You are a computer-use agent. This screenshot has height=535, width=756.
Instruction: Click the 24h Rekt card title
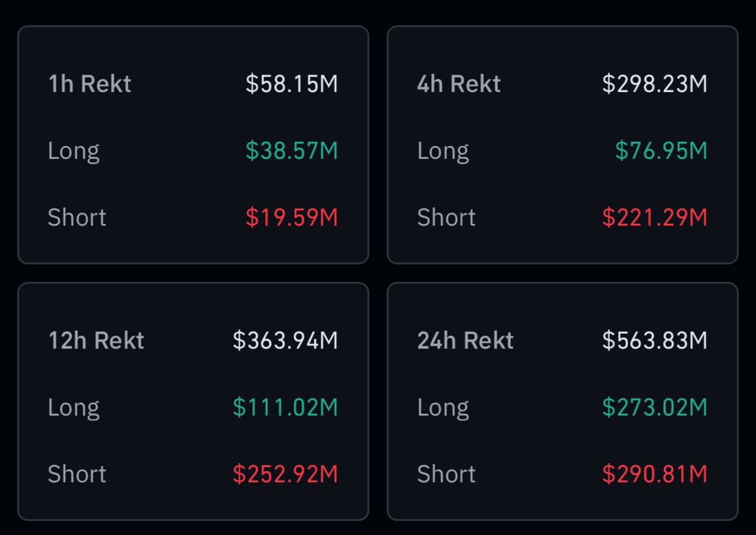point(465,341)
